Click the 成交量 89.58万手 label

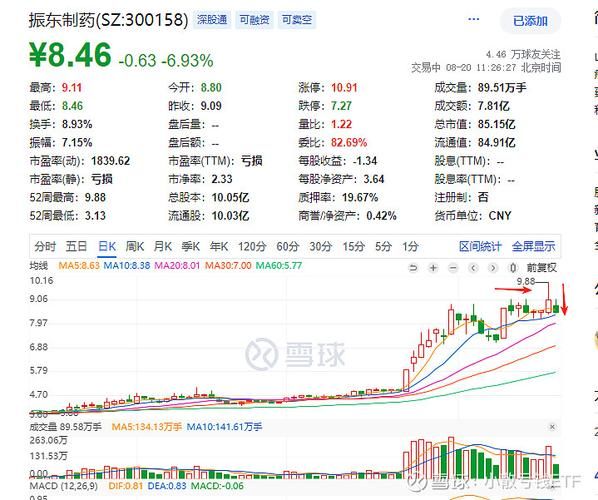(x=66, y=427)
